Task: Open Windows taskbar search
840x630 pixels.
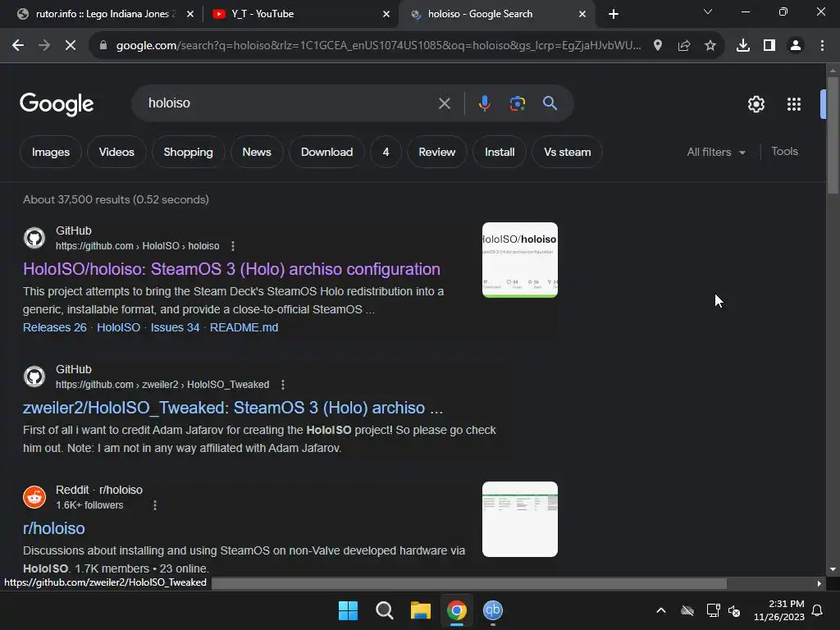Action: click(x=384, y=610)
